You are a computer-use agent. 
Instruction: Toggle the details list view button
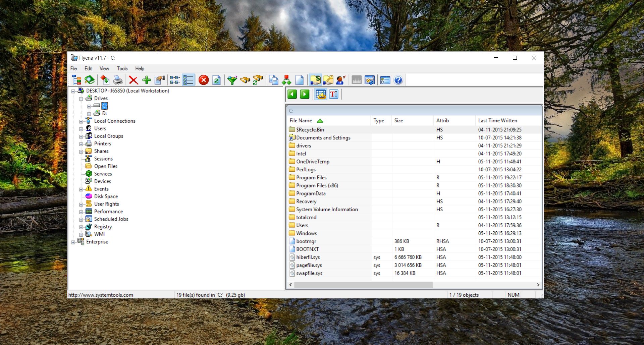188,80
